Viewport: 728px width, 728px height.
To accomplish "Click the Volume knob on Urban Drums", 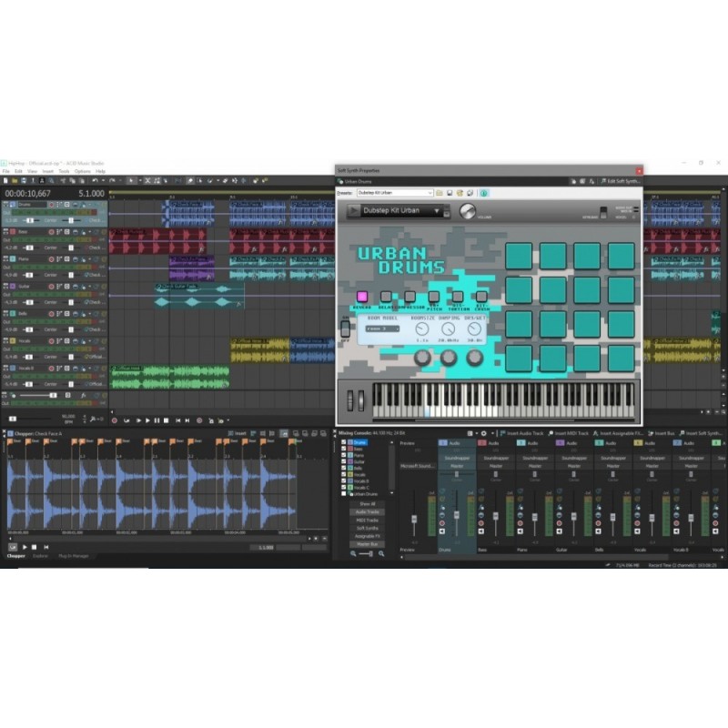I will pyautogui.click(x=467, y=210).
